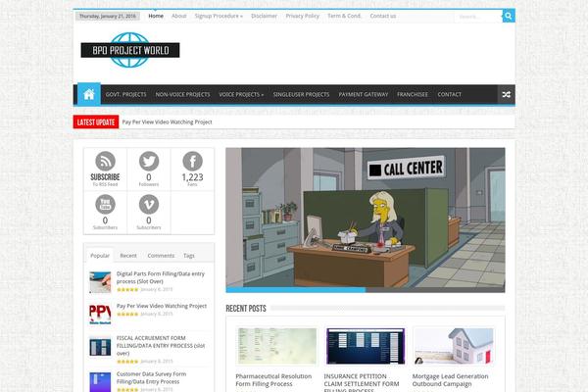Open the Facebook fans icon

(x=192, y=162)
